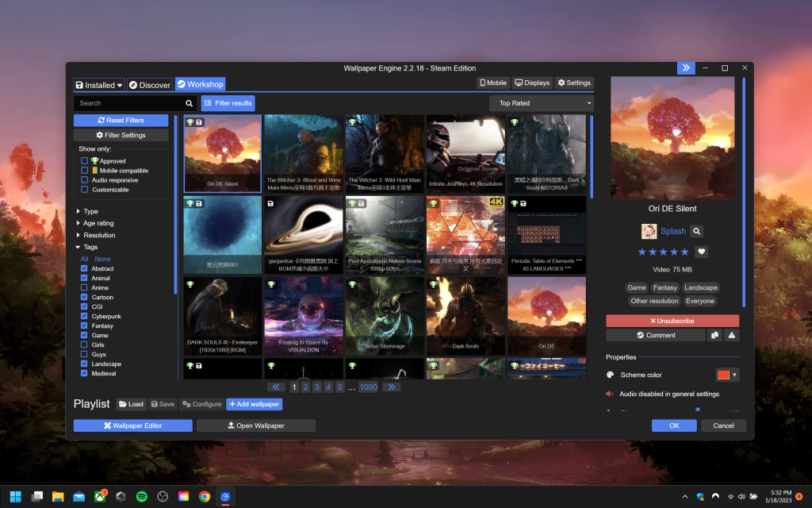The image size is (812, 508).
Task: Click Wallpaper Engine taskbar icon
Action: pos(225,497)
